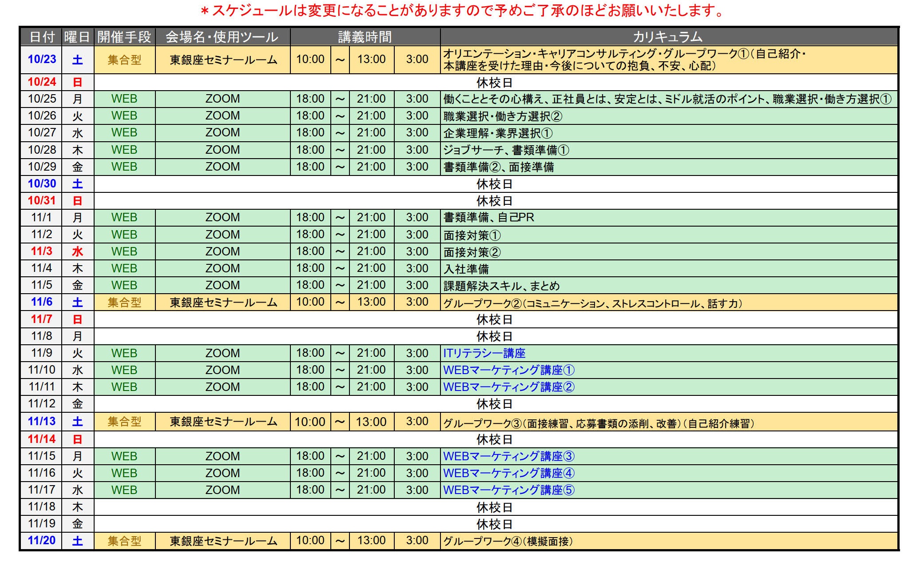Click the 会場名・使用ツール column header
924x578 pixels.
(x=222, y=37)
